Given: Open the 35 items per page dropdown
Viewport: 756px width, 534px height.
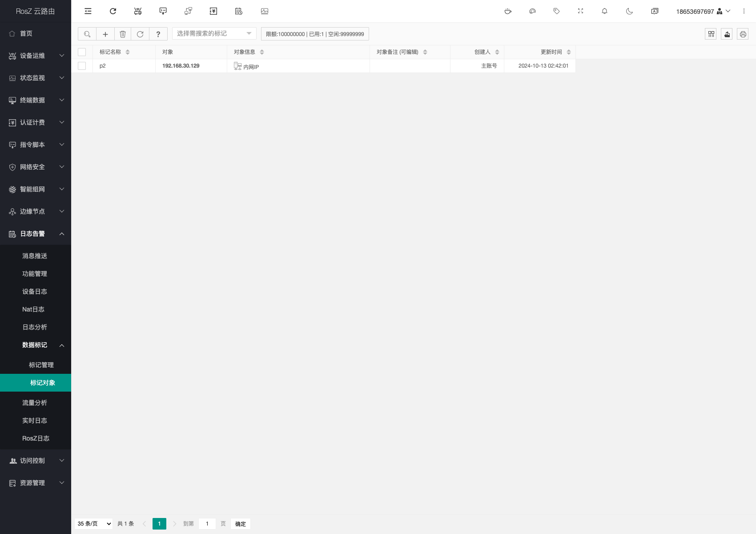Looking at the screenshot, I should tap(94, 524).
